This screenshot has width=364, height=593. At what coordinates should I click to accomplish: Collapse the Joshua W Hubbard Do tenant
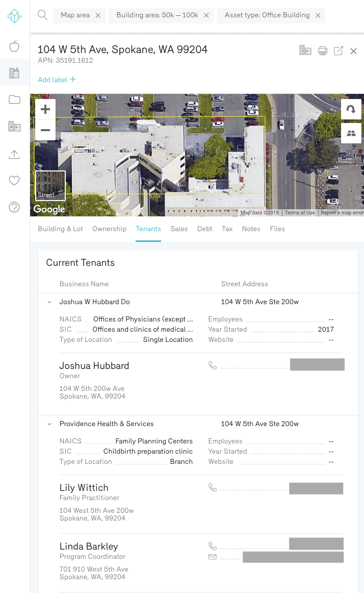point(49,302)
